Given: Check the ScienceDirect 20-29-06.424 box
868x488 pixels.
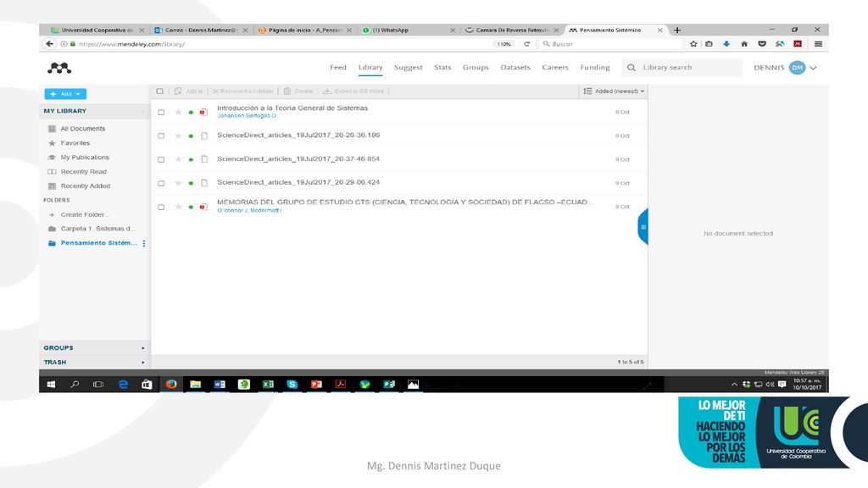Looking at the screenshot, I should pyautogui.click(x=161, y=183).
